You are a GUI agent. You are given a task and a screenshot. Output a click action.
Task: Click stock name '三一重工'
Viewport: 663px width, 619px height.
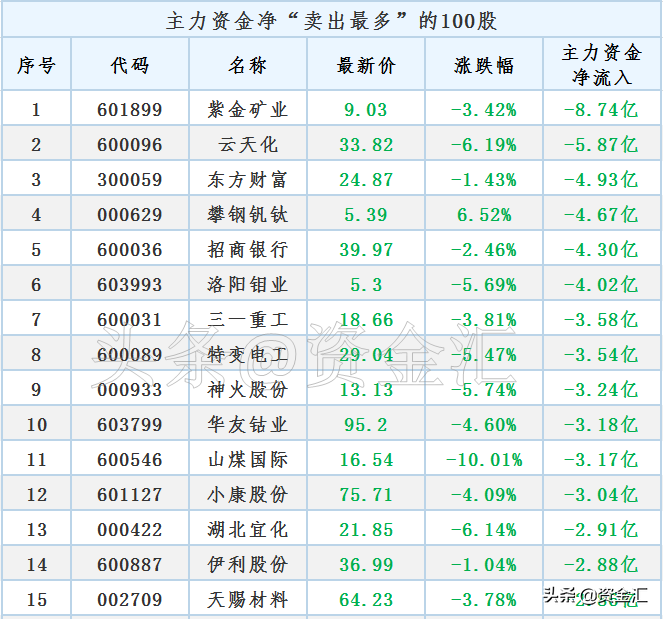pos(248,320)
